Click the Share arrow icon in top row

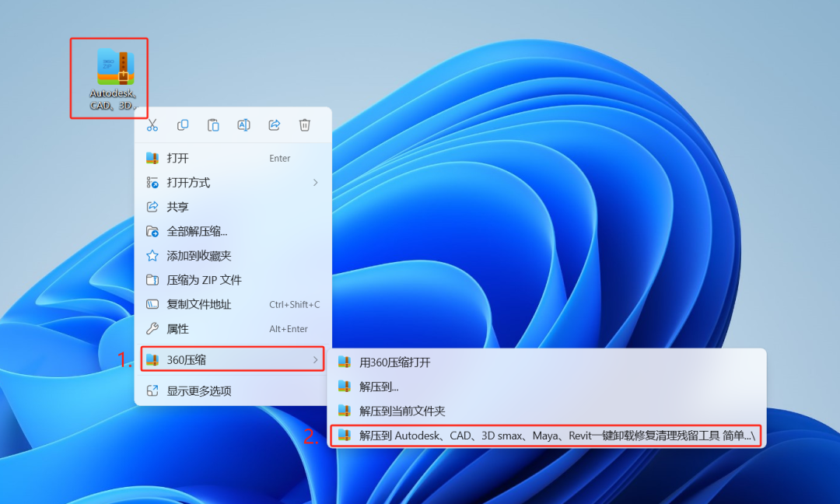pos(275,125)
